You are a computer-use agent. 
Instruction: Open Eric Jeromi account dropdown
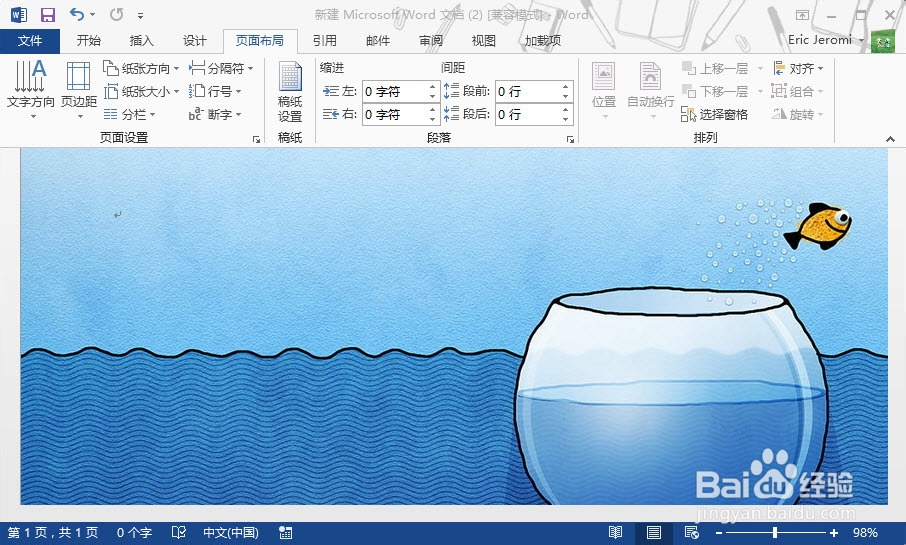point(826,40)
